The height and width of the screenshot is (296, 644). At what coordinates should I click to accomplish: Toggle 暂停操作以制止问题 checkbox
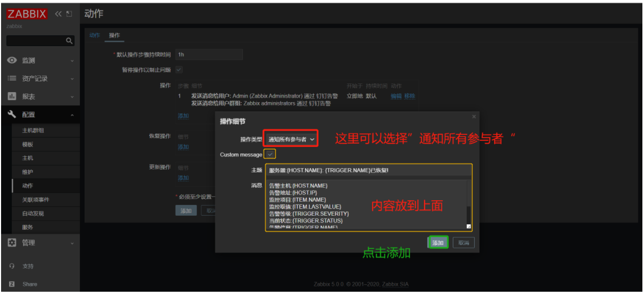coord(179,70)
